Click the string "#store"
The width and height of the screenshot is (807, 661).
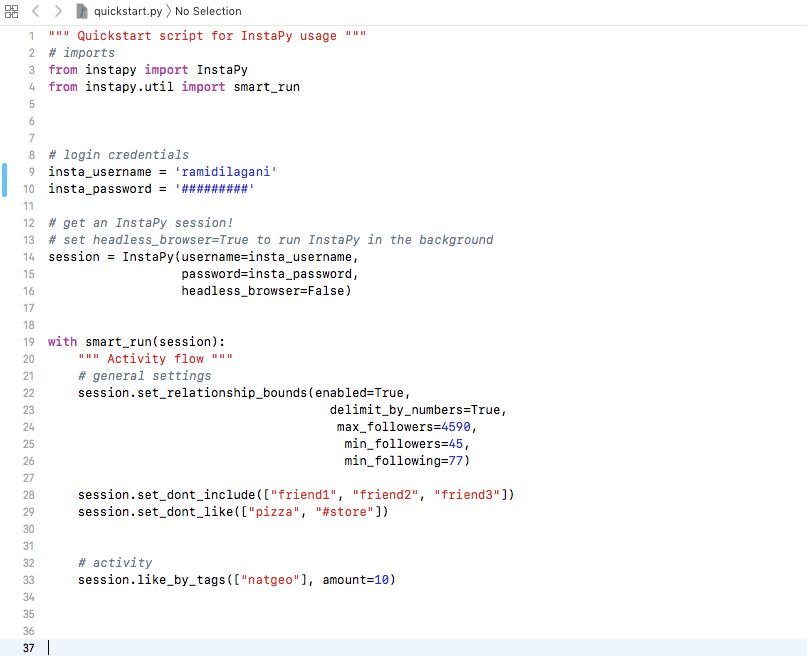345,512
